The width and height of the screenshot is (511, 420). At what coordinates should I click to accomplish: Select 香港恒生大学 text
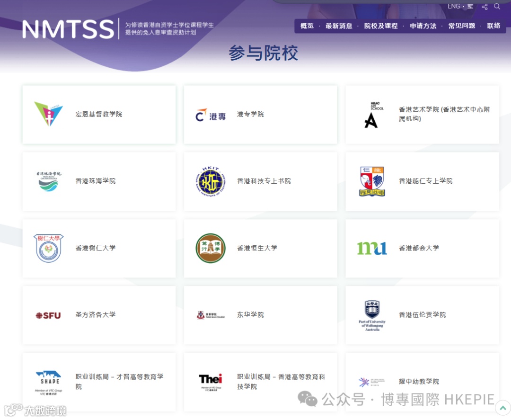pyautogui.click(x=257, y=248)
